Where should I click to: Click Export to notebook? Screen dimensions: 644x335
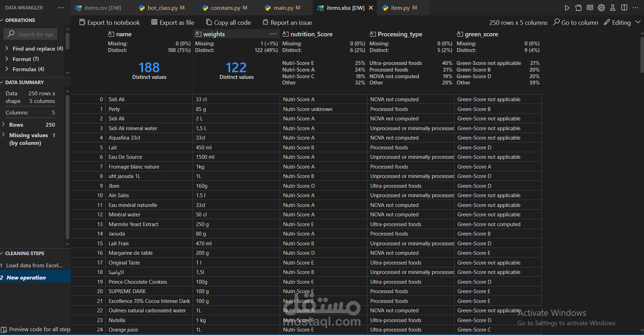(110, 22)
